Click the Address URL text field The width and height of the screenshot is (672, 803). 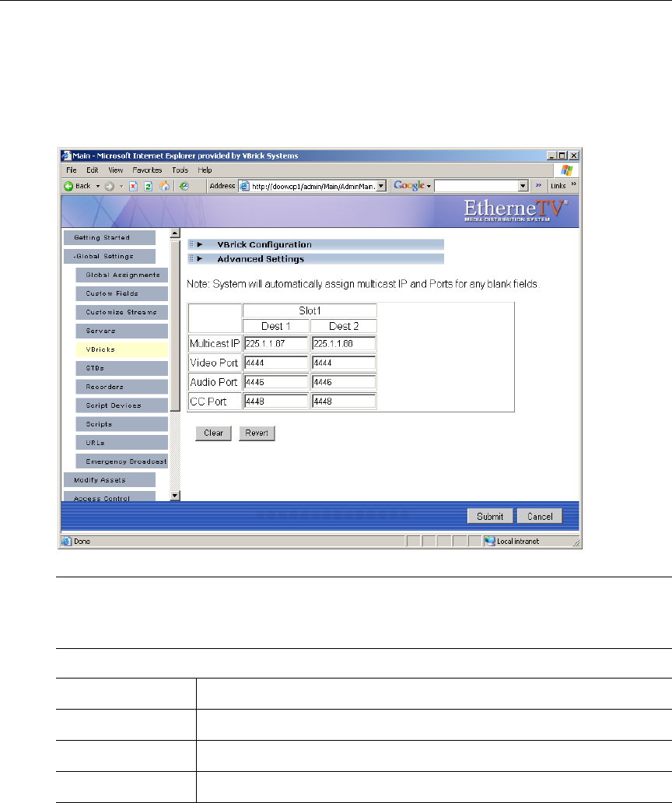[x=313, y=187]
